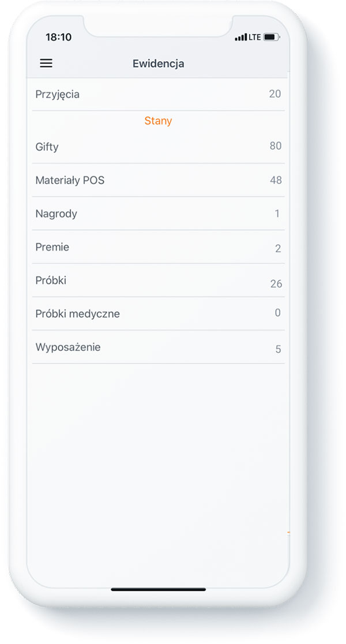Open the hamburger menu

[46, 63]
